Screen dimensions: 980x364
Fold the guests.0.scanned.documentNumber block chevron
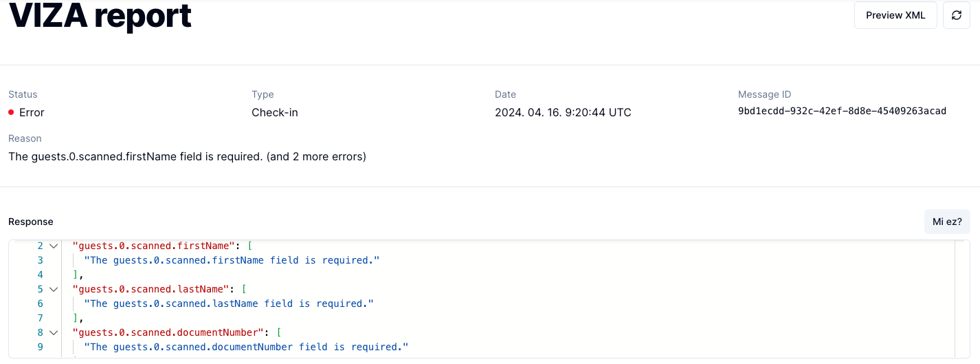[54, 332]
